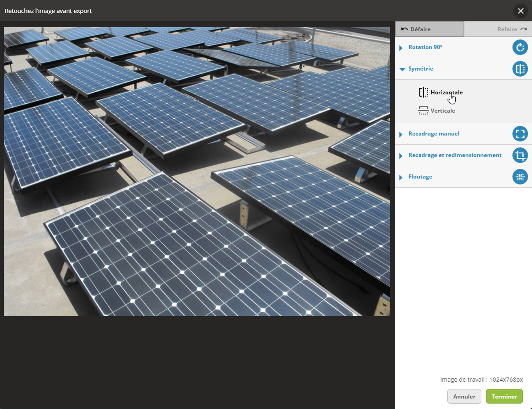Click the round Symétrie mirror icon
532x409 pixels.
[520, 69]
